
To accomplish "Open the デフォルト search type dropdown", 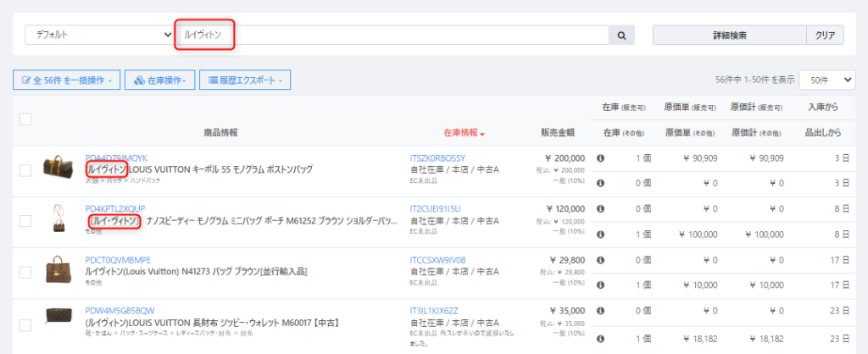I will coord(100,35).
